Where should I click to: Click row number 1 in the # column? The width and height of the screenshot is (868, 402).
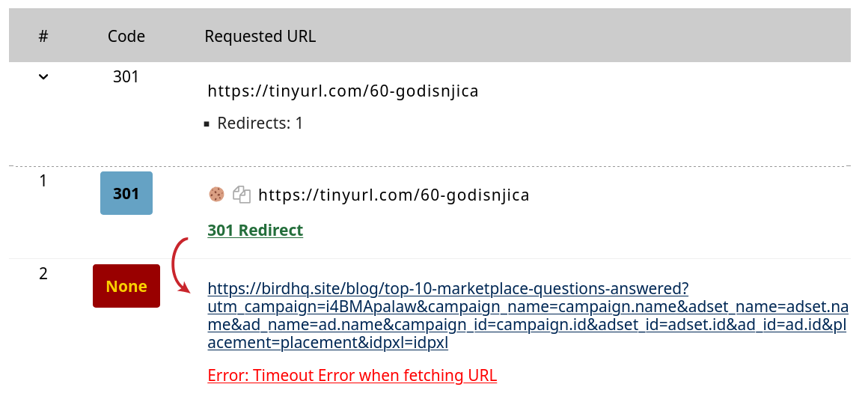click(x=43, y=180)
